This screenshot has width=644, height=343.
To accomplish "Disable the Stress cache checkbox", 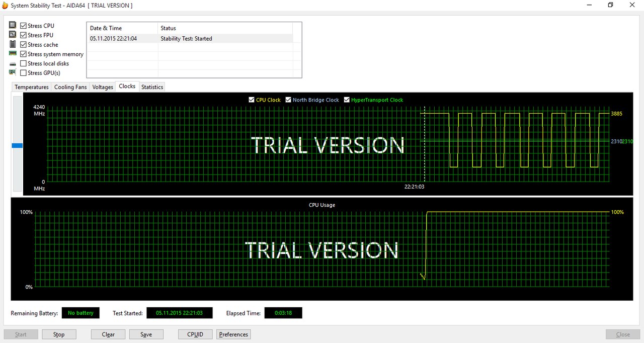I will [x=23, y=45].
